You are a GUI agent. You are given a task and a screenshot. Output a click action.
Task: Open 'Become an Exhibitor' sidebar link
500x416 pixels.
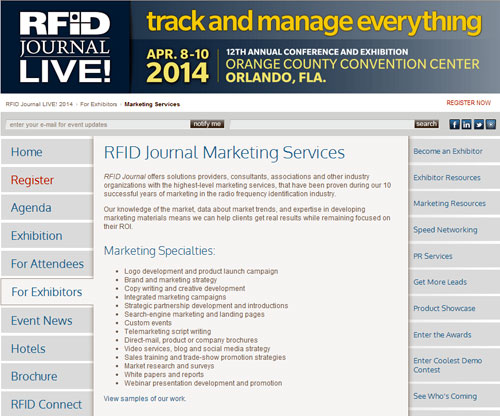pos(448,151)
